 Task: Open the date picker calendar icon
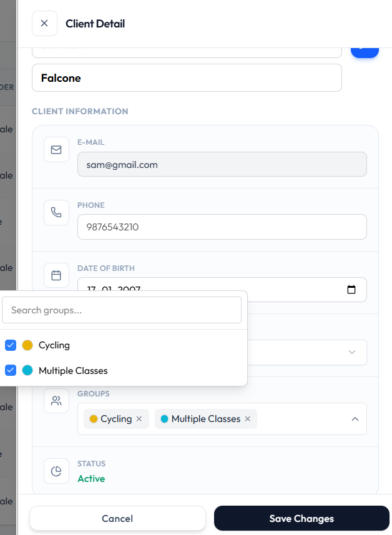point(351,290)
